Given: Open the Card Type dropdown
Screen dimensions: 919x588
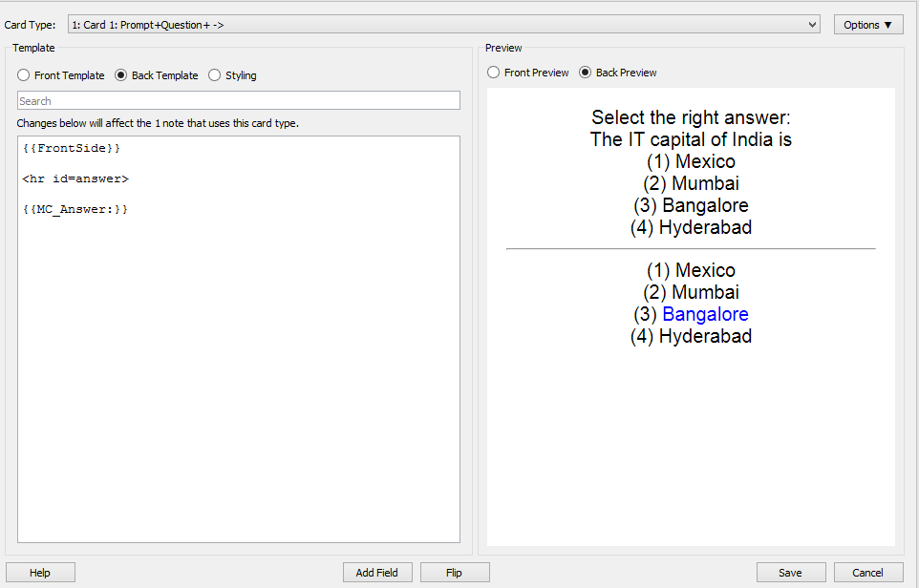Looking at the screenshot, I should pos(443,25).
